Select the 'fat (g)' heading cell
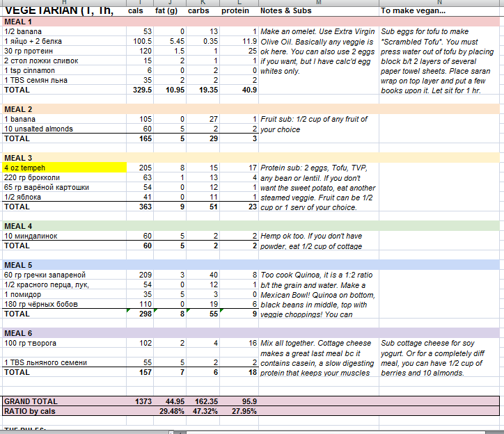The width and height of the screenshot is (504, 434). coord(170,11)
